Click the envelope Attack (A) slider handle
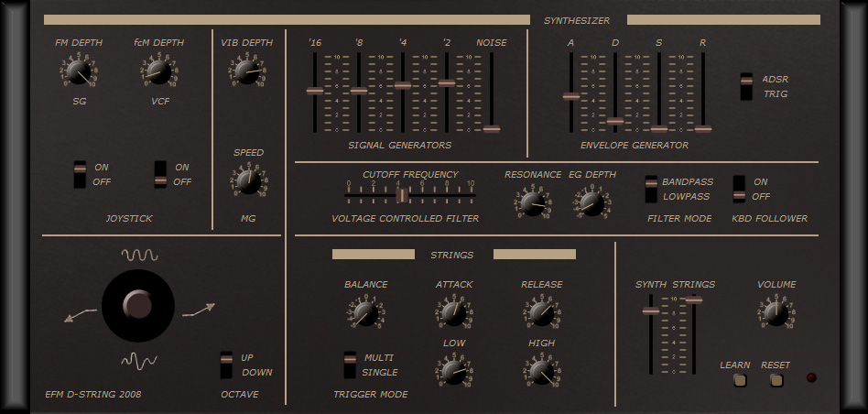Viewport: 868px width, 414px height. pos(570,96)
